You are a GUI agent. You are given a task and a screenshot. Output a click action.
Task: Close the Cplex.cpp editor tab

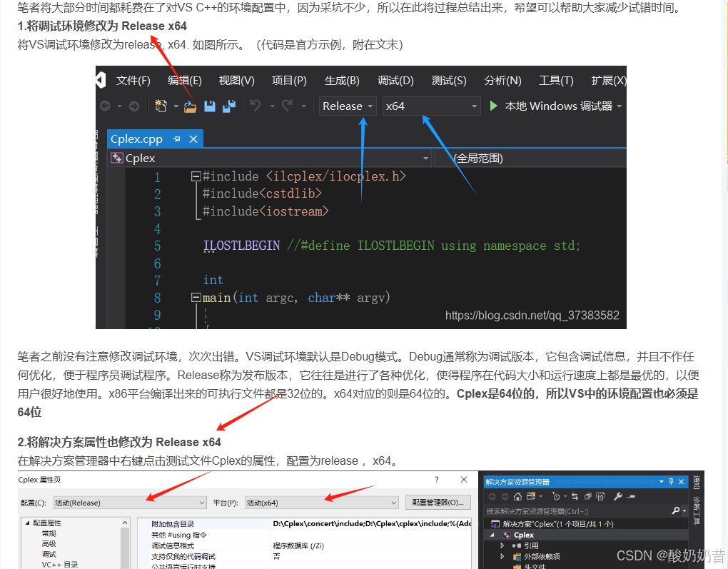pos(193,139)
